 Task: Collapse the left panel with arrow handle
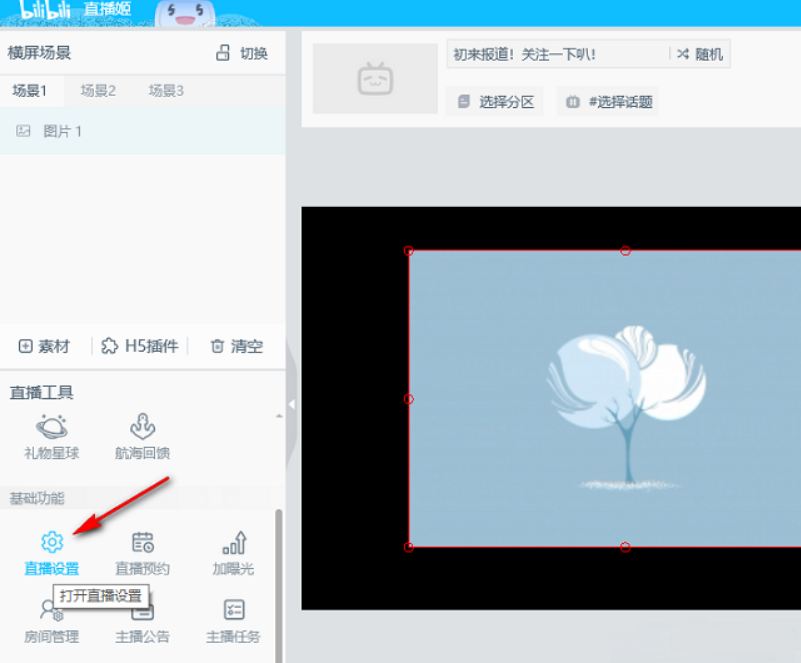(292, 404)
